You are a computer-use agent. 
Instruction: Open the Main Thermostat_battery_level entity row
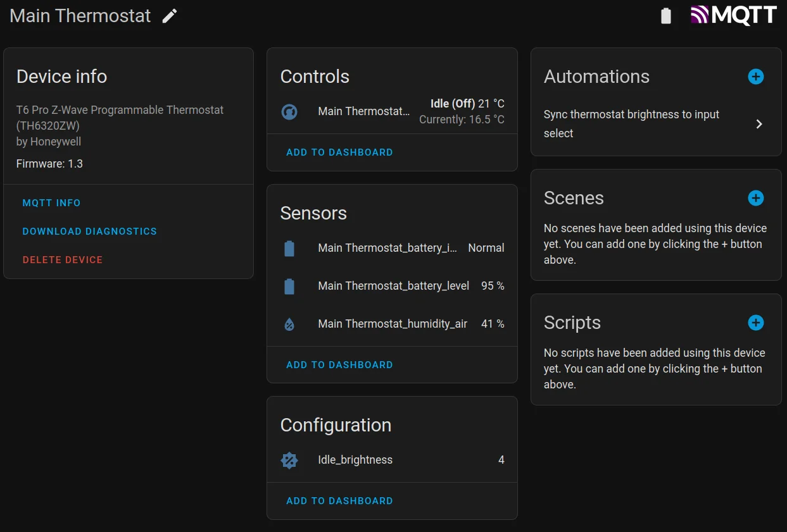coord(393,286)
